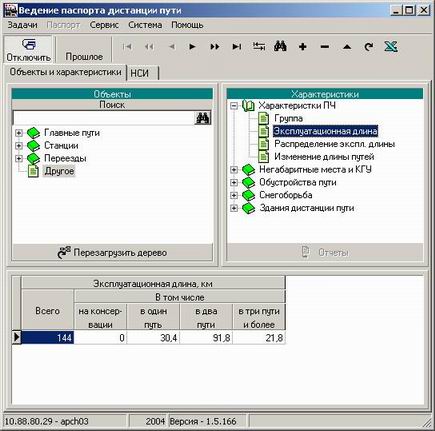Click the plus add record icon

(x=303, y=47)
